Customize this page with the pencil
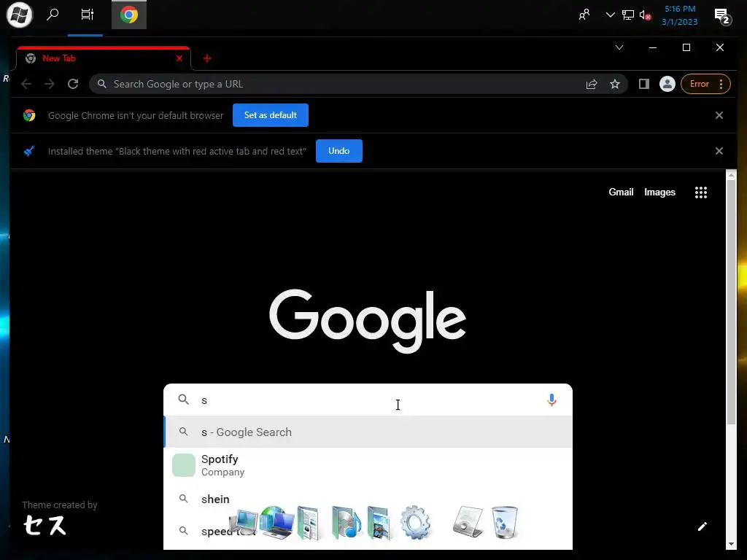Screen dimensions: 747x560 [x=703, y=526]
